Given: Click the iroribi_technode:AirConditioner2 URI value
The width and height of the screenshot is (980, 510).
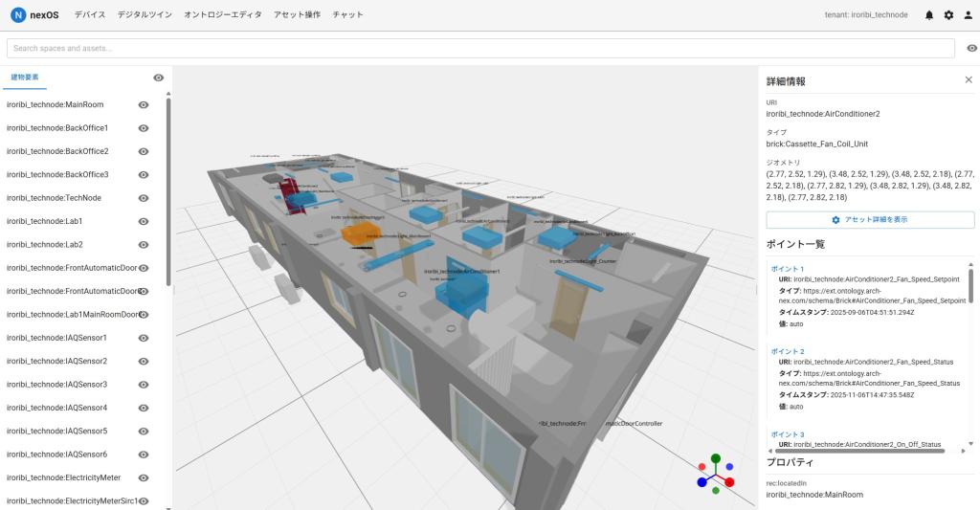Looking at the screenshot, I should click(822, 115).
